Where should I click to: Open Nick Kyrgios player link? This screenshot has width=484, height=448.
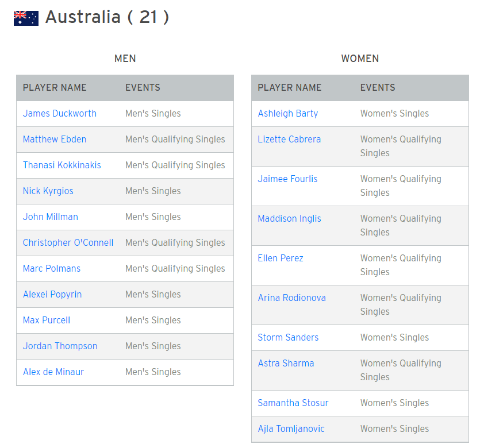(48, 191)
